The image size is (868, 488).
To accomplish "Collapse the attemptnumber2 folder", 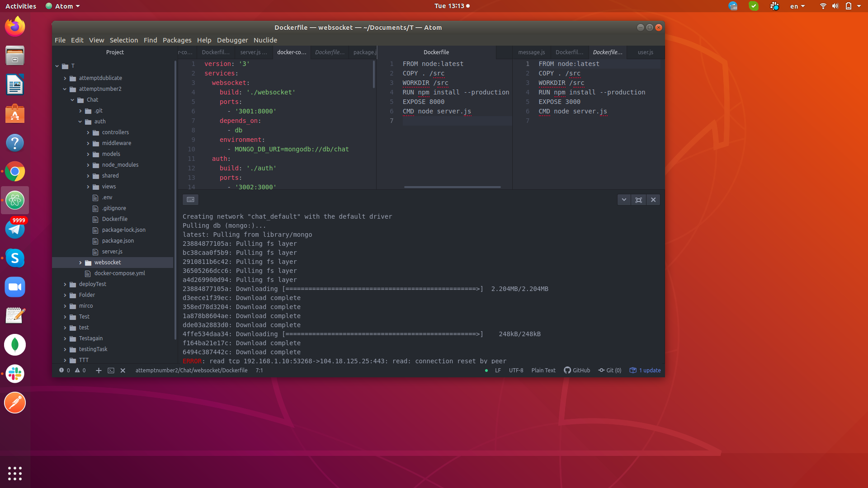I will pos(65,89).
